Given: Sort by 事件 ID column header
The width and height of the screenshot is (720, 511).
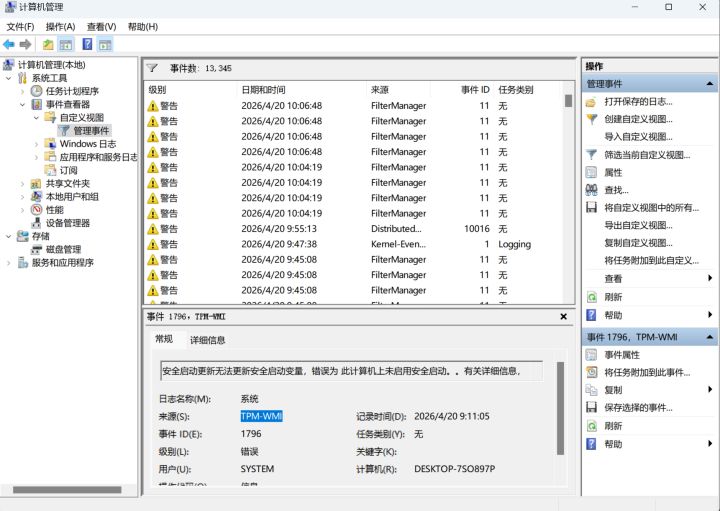Looking at the screenshot, I should pyautogui.click(x=461, y=90).
